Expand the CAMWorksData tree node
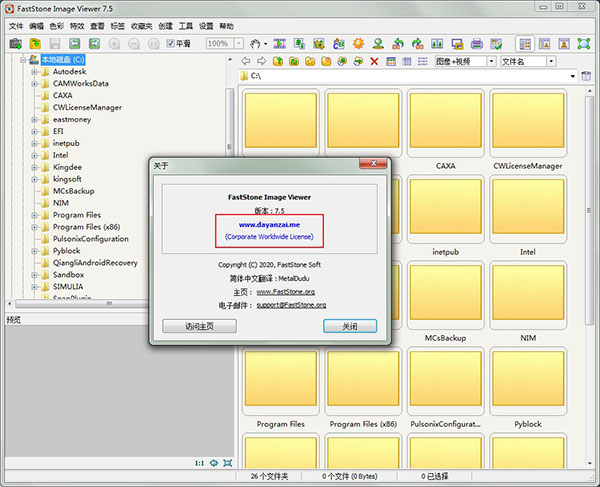The width and height of the screenshot is (600, 487). pyautogui.click(x=34, y=83)
